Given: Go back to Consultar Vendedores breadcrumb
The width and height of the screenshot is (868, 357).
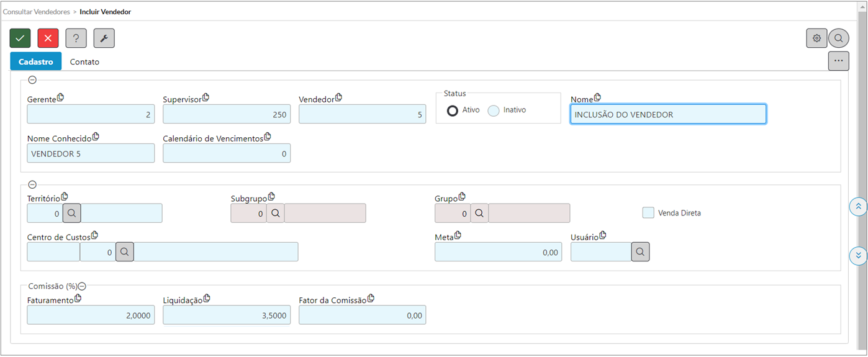Looking at the screenshot, I should (x=36, y=12).
